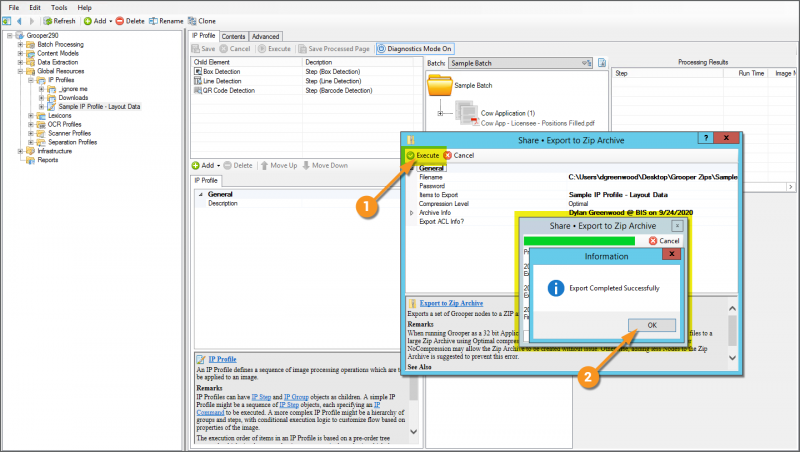Select the Reports tree node

47,160
